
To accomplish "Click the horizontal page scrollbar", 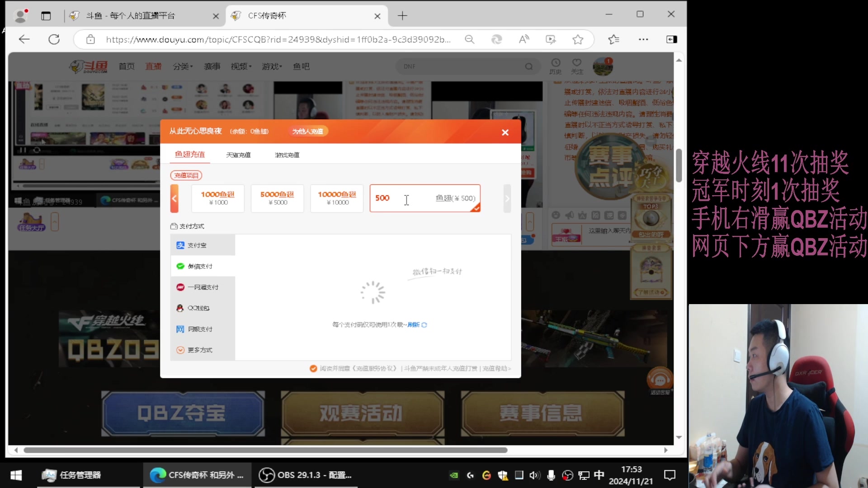I will coord(265,450).
